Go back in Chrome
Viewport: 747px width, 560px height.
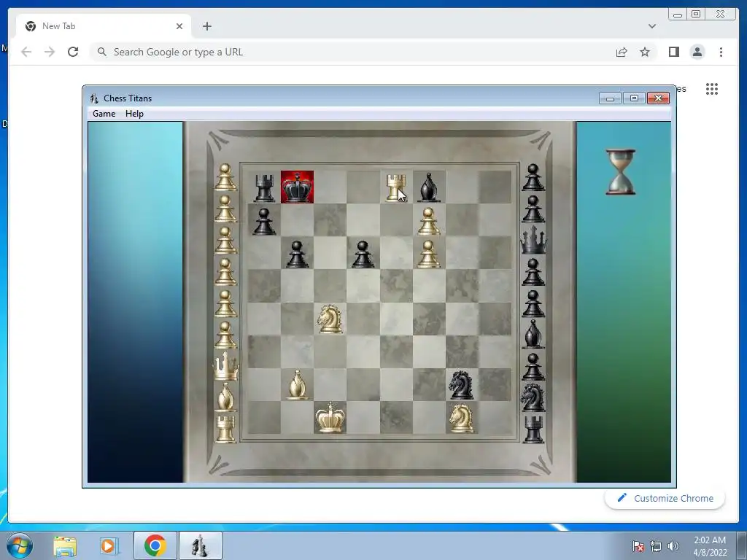26,52
